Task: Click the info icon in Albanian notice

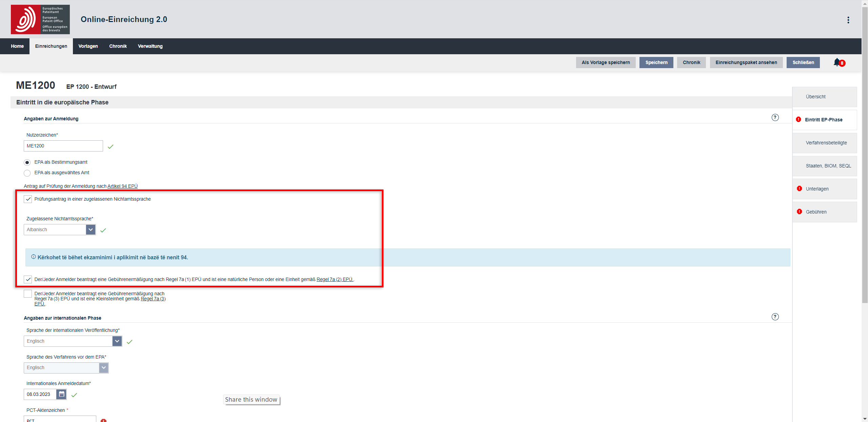Action: click(33, 257)
